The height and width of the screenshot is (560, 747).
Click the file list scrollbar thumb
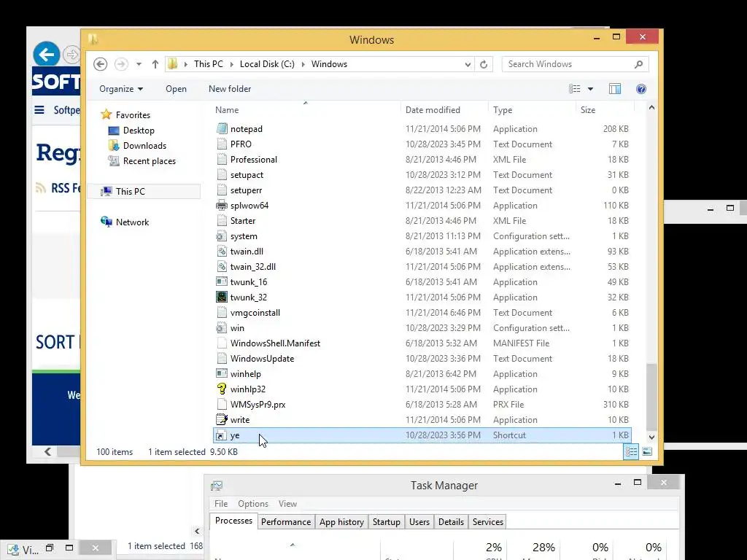[x=651, y=397]
